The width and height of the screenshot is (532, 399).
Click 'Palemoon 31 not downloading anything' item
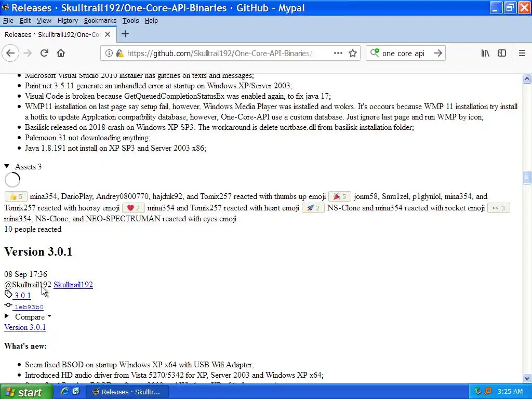[x=87, y=138]
